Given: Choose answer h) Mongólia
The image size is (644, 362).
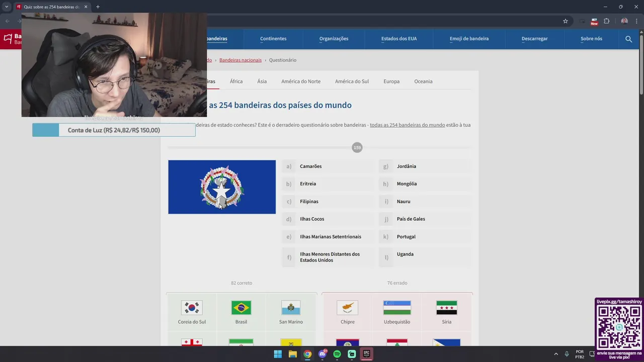Looking at the screenshot, I should pyautogui.click(x=425, y=184).
